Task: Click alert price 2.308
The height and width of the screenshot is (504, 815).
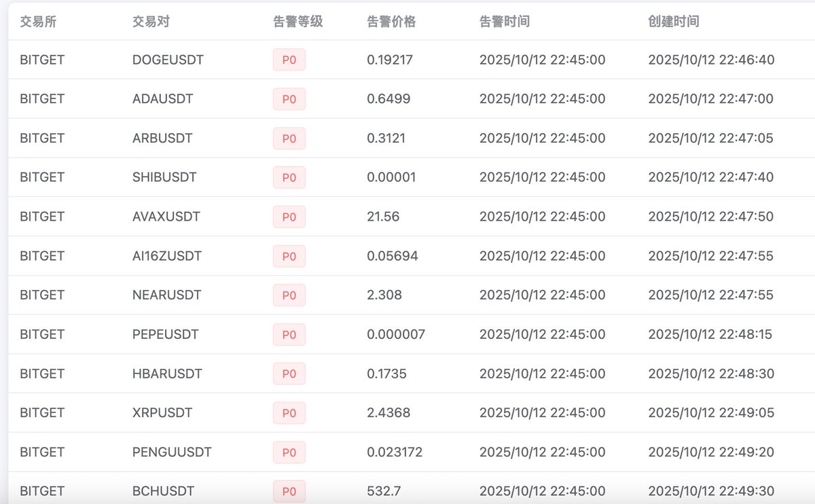Action: [x=384, y=295]
